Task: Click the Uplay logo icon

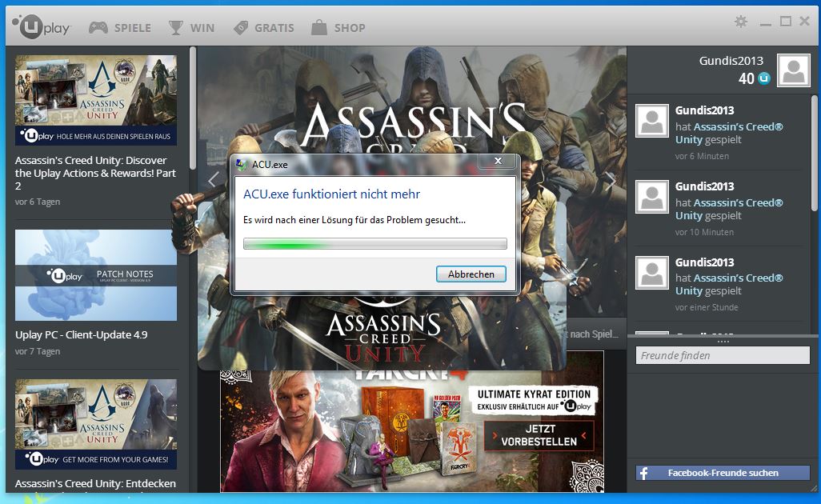Action: pyautogui.click(x=41, y=26)
